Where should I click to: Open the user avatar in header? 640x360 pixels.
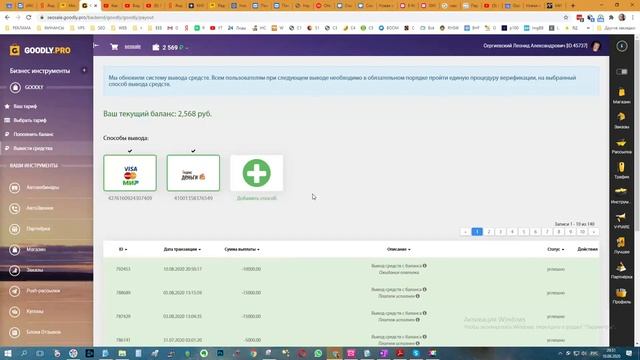point(596,47)
